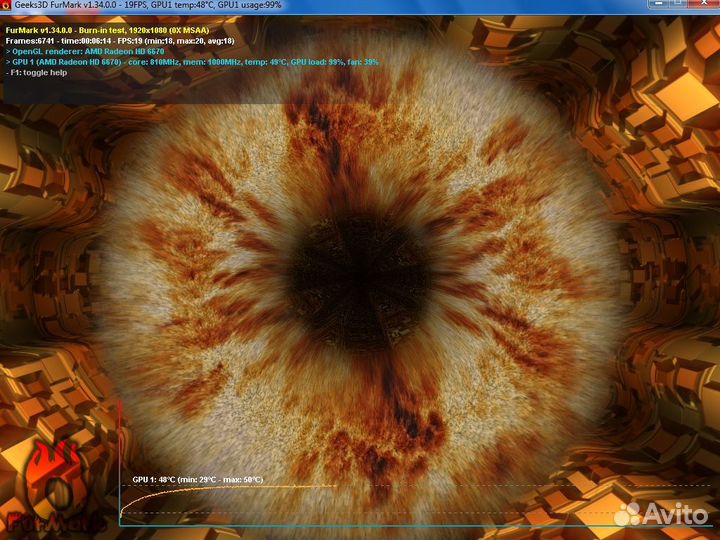Image resolution: width=720 pixels, height=540 pixels.
Task: Click the FurMark flame logo in the corner
Action: click(x=55, y=487)
